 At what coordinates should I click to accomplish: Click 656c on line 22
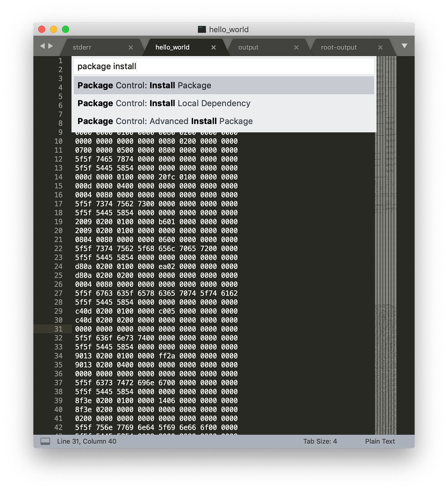point(167,249)
